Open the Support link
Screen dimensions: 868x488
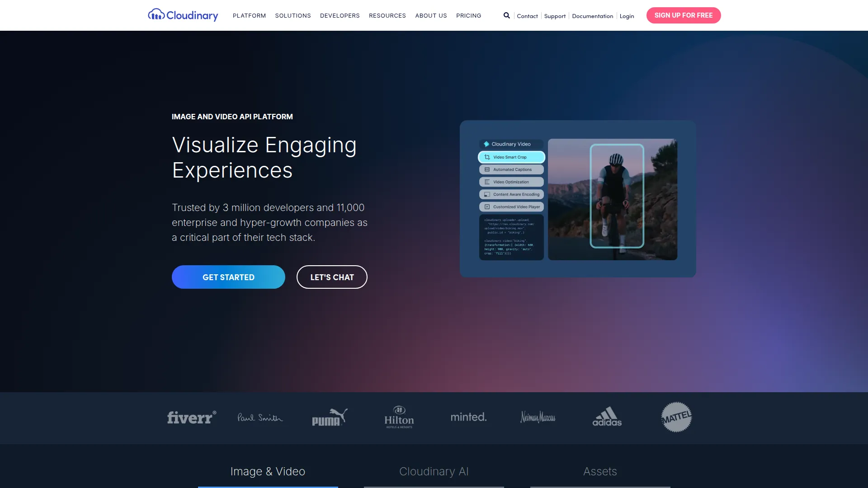(x=555, y=16)
